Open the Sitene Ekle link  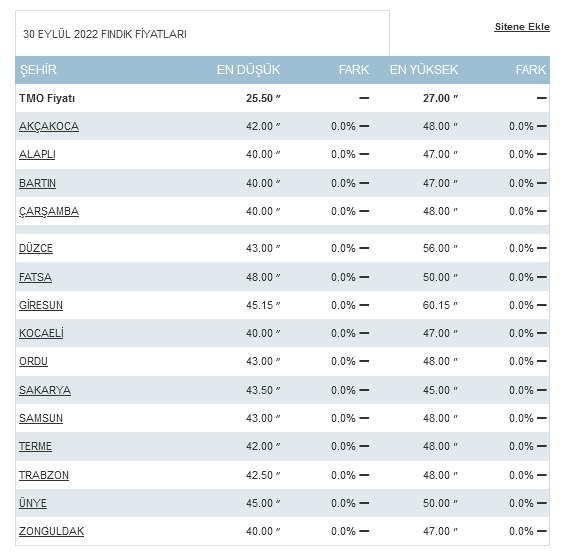click(x=522, y=27)
